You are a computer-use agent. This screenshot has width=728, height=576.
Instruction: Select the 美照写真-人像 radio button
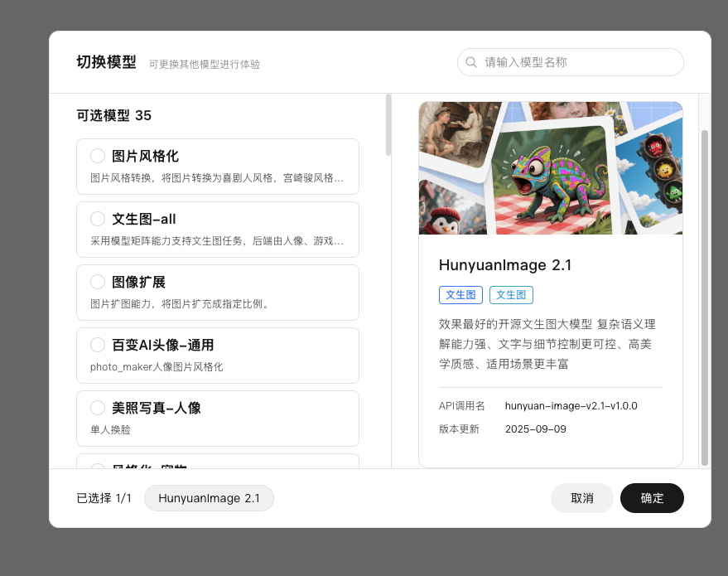point(98,408)
